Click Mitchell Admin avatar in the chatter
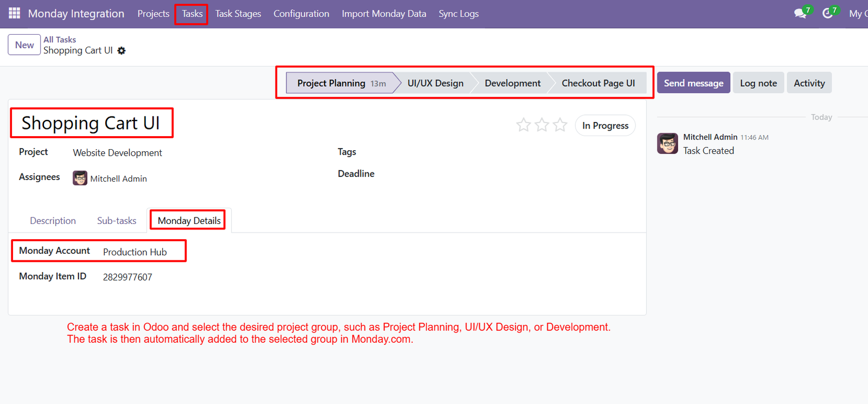868x404 pixels. 667,144
